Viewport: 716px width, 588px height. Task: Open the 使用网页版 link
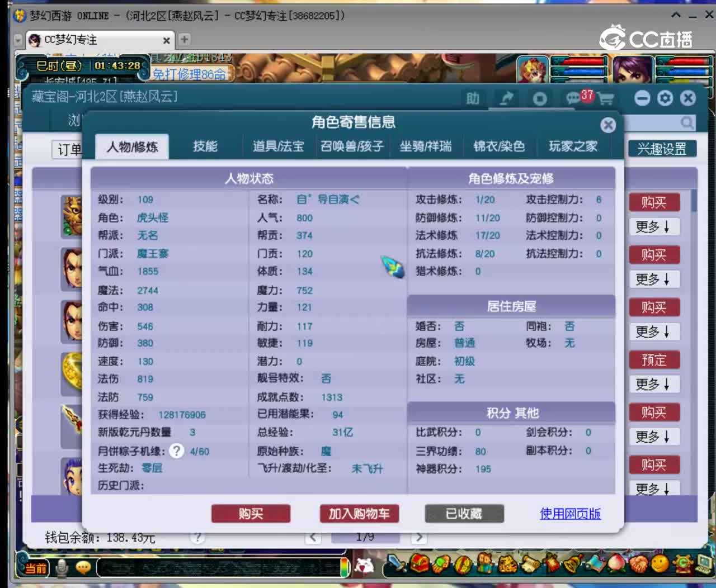pyautogui.click(x=570, y=514)
